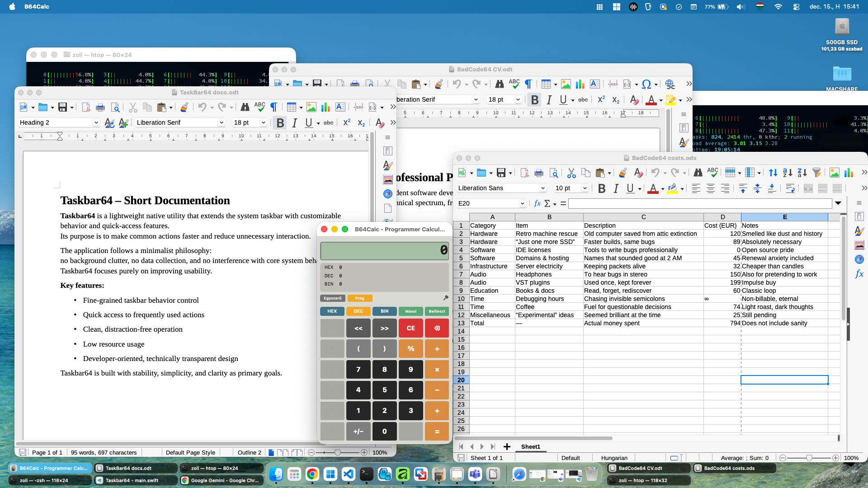Switch the calculator to HEX mode
The image size is (868, 488).
pyautogui.click(x=332, y=311)
